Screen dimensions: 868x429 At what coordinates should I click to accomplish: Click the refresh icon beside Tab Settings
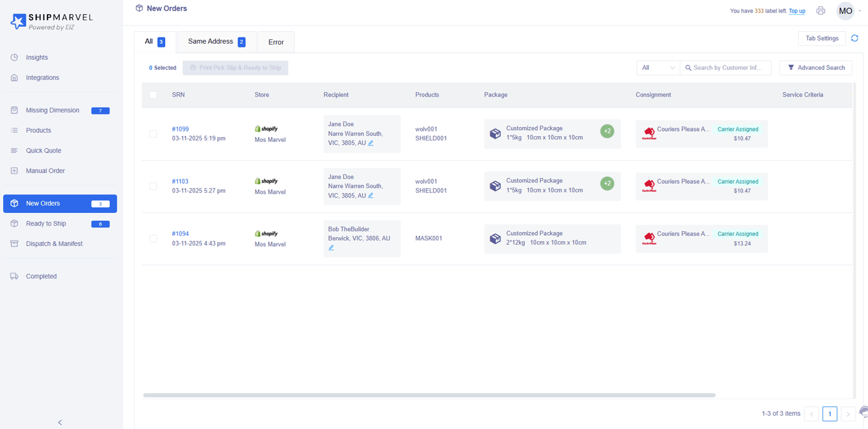pos(855,38)
